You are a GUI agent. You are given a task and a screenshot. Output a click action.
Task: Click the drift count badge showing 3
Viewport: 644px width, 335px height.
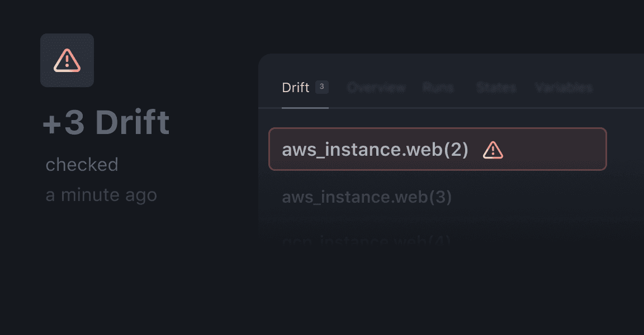click(321, 87)
